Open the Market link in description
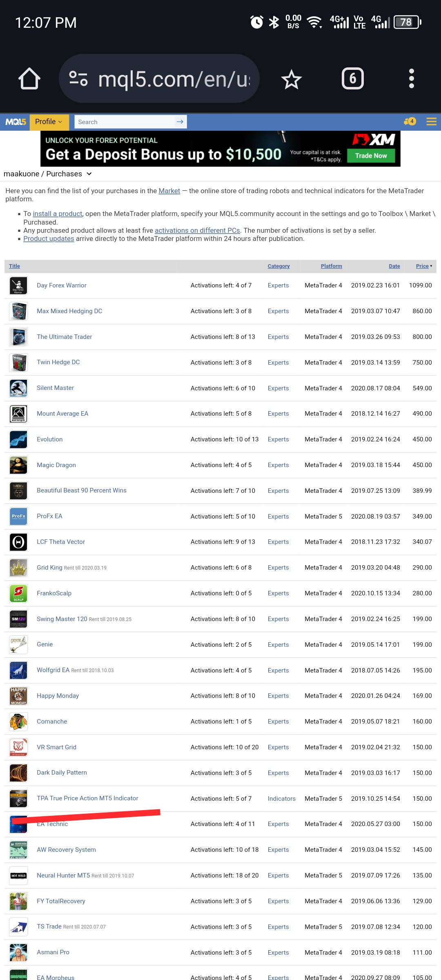Image resolution: width=441 pixels, height=980 pixels. pos(169,191)
